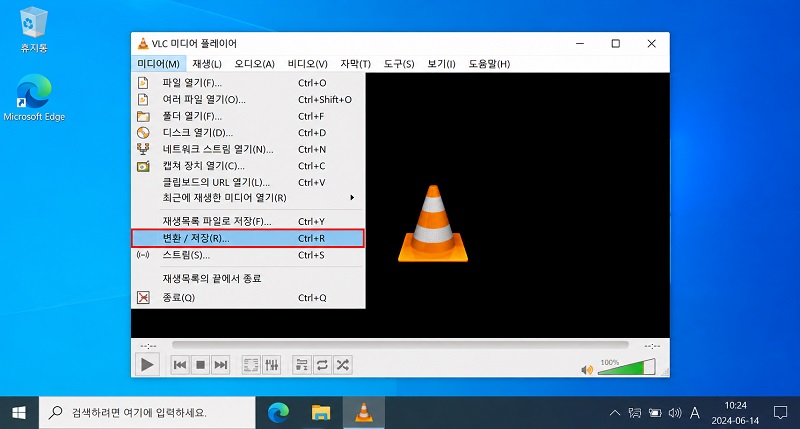800x429 pixels.
Task: Select 스트림(S)... menu entry
Action: [248, 255]
